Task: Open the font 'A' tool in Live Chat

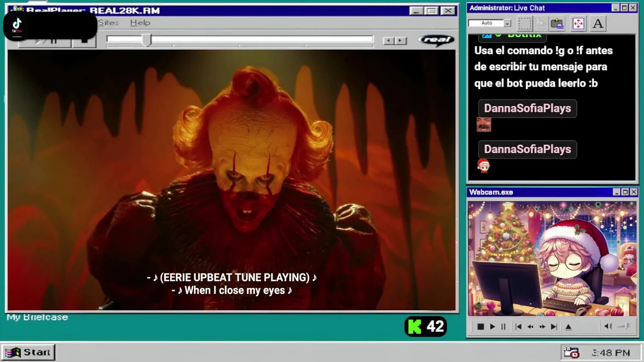Action: (598, 23)
